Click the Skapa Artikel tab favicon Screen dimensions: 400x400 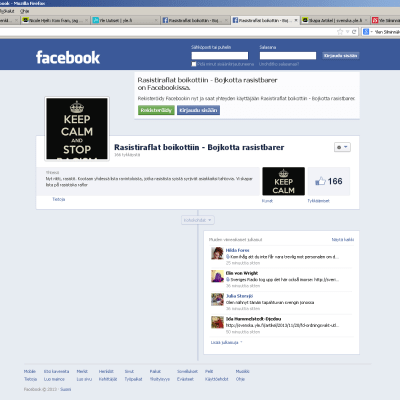[x=305, y=20]
